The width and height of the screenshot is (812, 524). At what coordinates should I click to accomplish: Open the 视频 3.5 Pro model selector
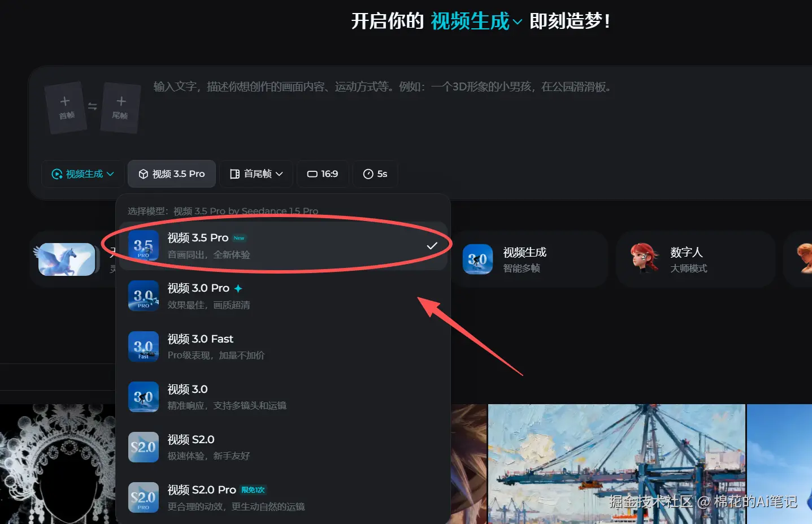pos(172,174)
